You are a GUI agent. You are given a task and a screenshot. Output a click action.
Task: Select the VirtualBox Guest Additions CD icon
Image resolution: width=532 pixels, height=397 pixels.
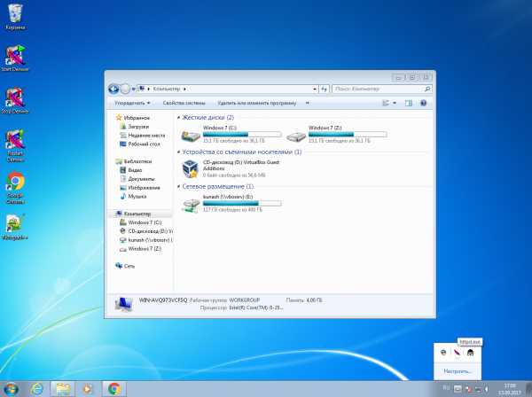191,169
